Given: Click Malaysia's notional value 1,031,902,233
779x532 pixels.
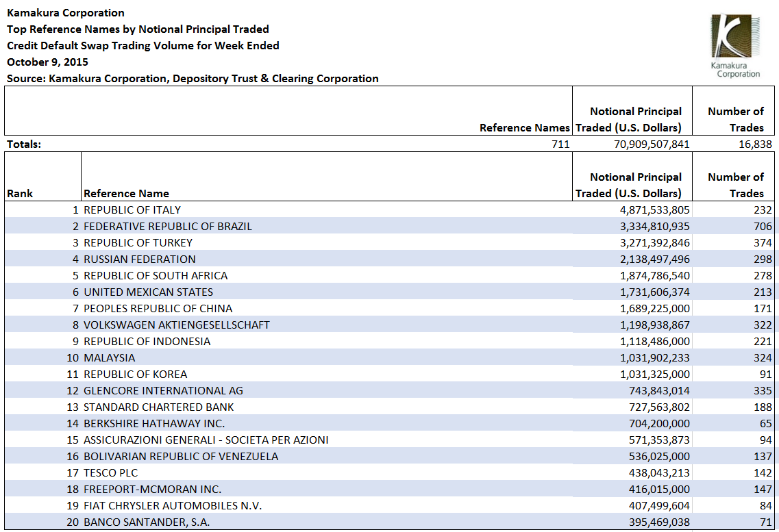Looking at the screenshot, I should coord(655,357).
